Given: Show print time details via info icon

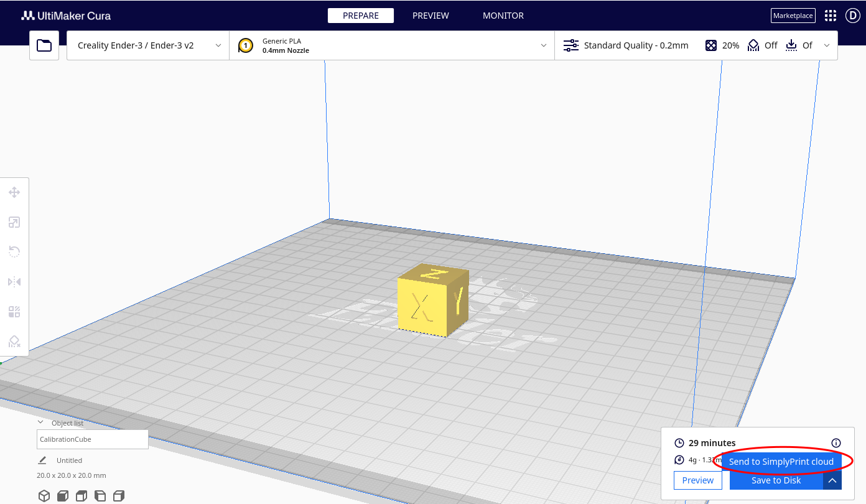Looking at the screenshot, I should 836,443.
